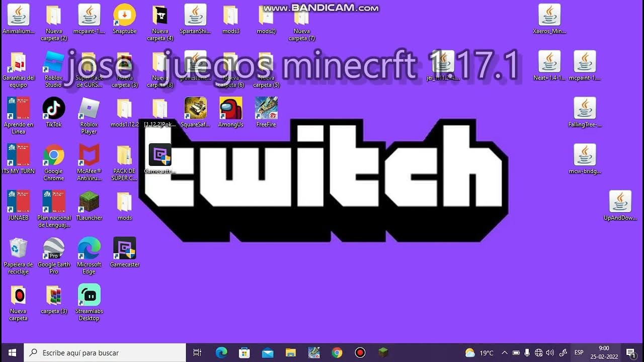644x362 pixels.
Task: Open Microsoft Edge from the taskbar
Action: click(x=221, y=352)
